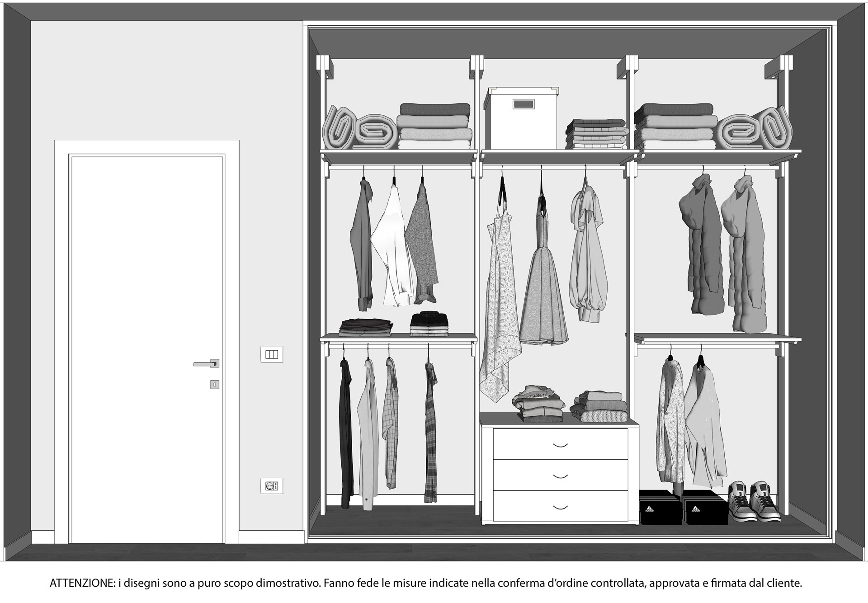
Task: Click the top drawer handle
Action: pyautogui.click(x=561, y=445)
